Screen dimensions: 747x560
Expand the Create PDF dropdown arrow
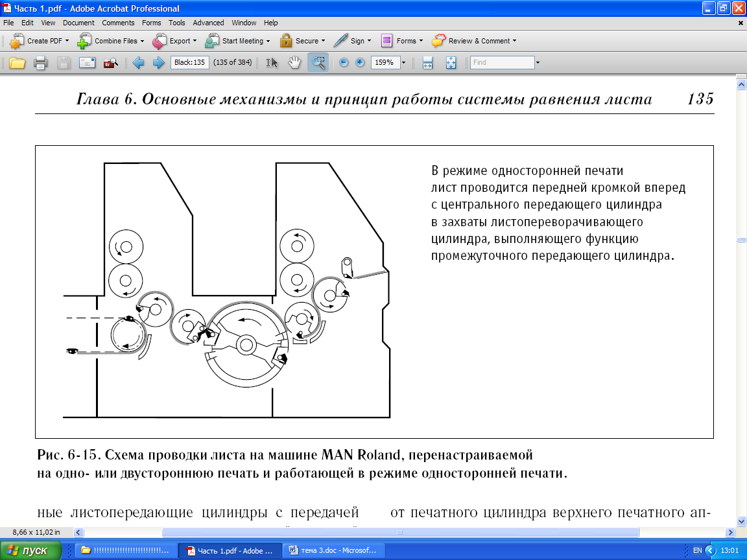[67, 41]
